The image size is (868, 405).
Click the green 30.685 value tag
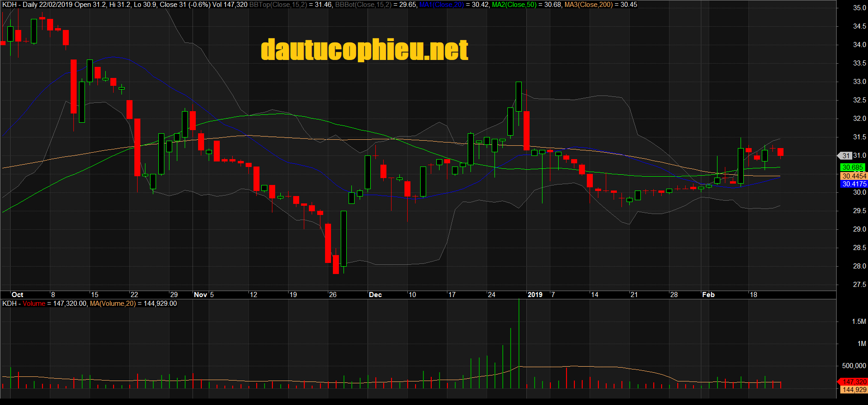coord(852,167)
